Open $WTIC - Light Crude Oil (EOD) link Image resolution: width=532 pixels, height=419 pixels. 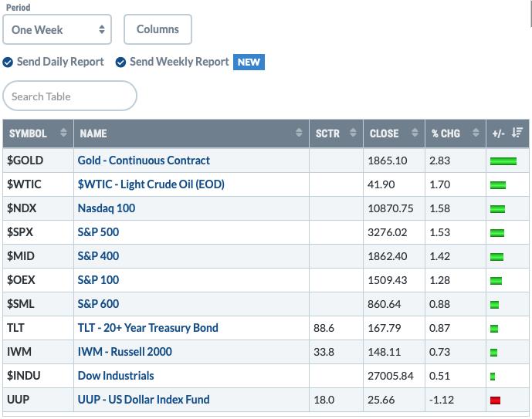(x=151, y=184)
